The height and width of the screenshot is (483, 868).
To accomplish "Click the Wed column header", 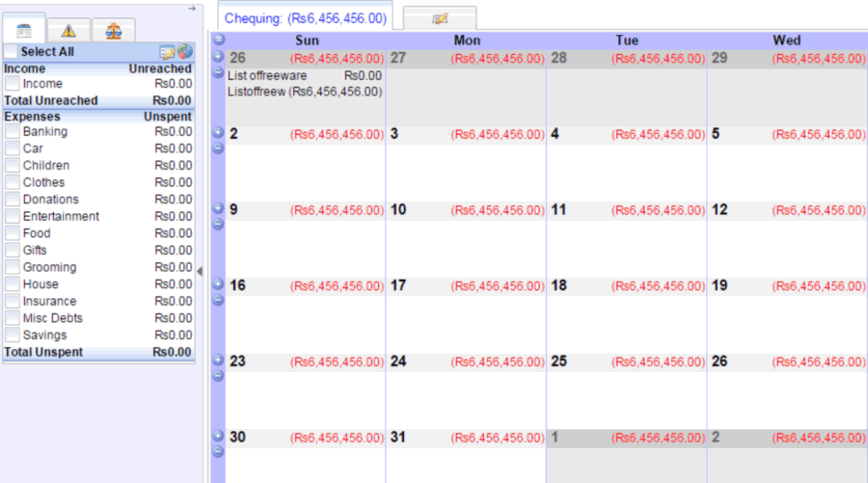I will [787, 40].
